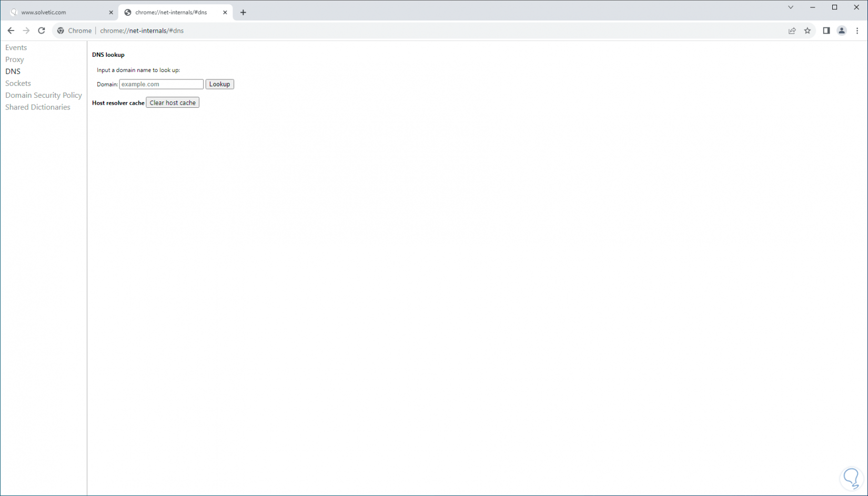Switch to the www.solvetic.com tab
Screen dimensions: 868x496
coord(62,12)
